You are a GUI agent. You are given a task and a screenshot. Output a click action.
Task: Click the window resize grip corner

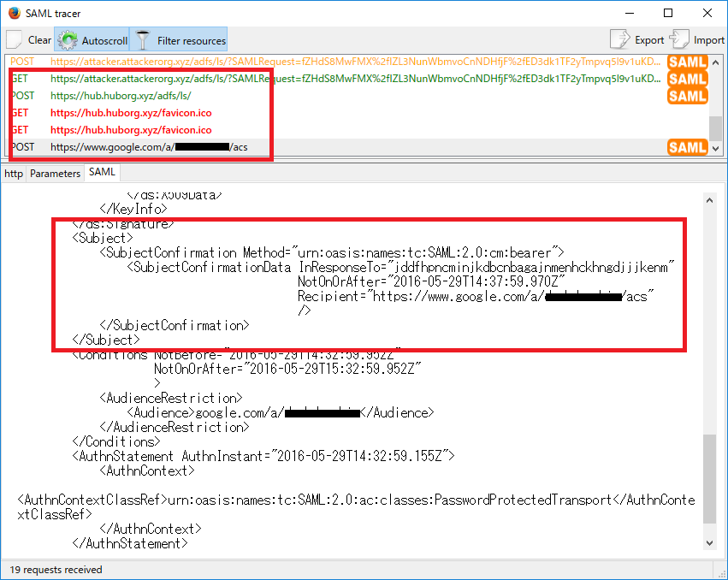(721, 573)
